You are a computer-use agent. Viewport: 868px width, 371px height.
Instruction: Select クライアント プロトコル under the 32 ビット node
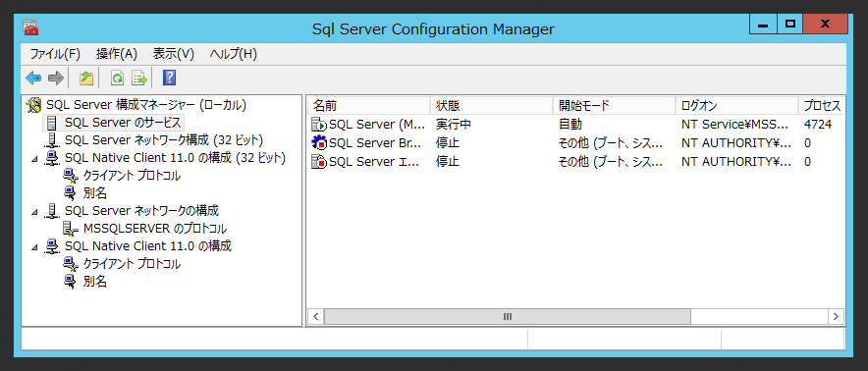[132, 176]
